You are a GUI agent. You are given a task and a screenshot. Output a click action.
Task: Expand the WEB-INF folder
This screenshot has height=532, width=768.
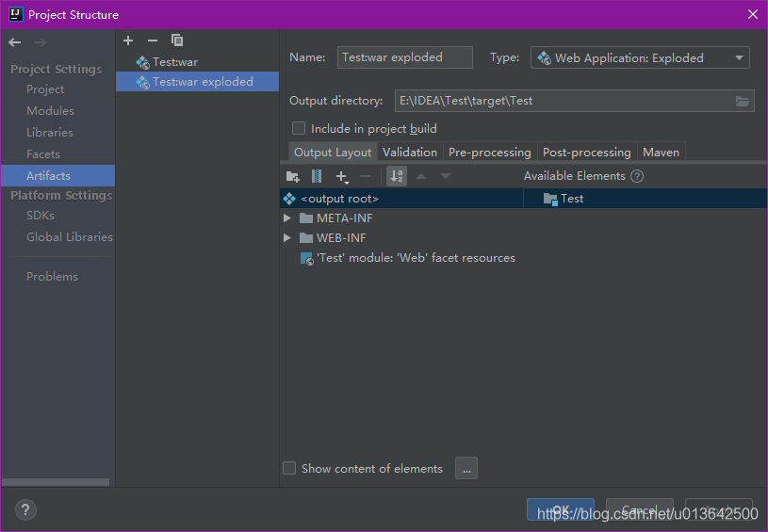coord(287,238)
